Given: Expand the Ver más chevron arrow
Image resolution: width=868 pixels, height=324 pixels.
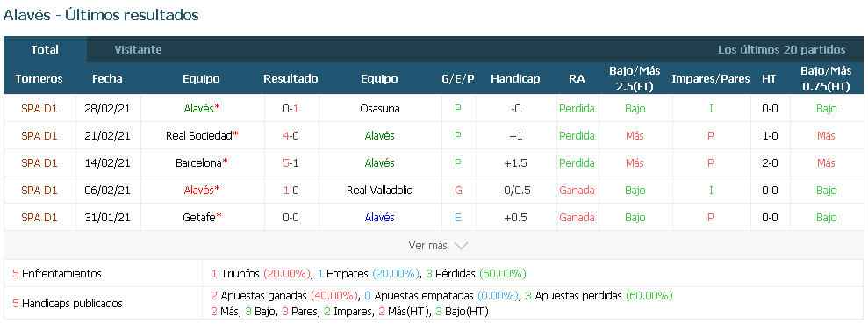Looking at the screenshot, I should 461,245.
